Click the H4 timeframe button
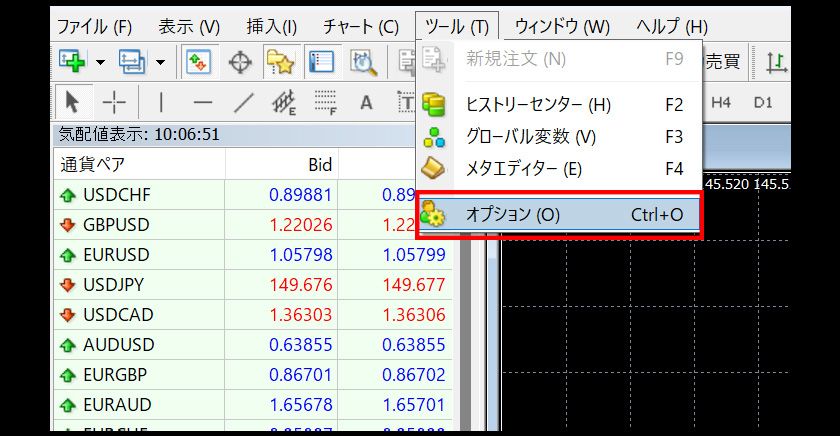The width and height of the screenshot is (840, 436). point(721,102)
